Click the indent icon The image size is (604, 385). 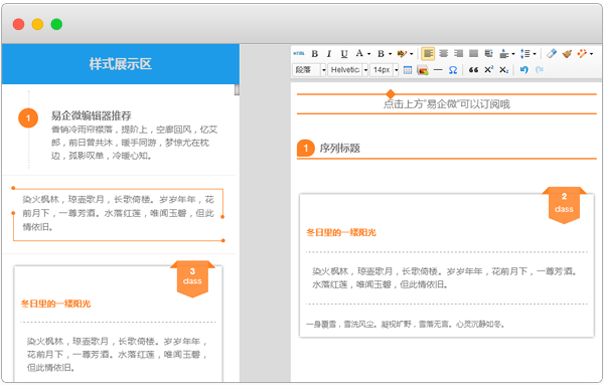click(488, 54)
